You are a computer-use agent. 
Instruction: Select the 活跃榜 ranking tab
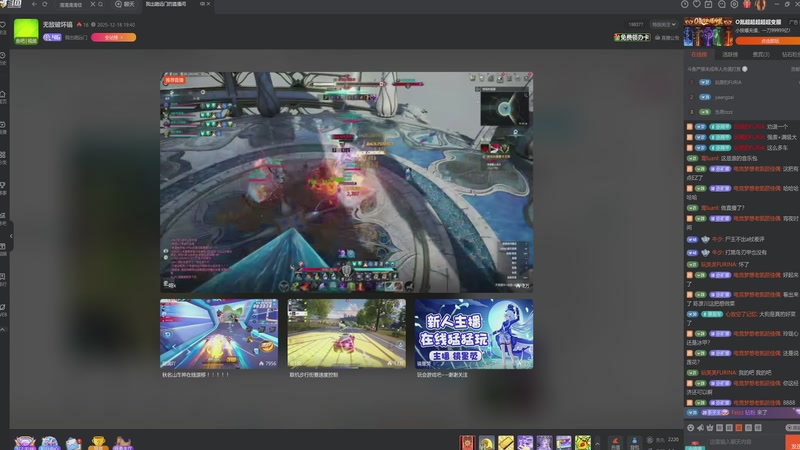click(730, 55)
